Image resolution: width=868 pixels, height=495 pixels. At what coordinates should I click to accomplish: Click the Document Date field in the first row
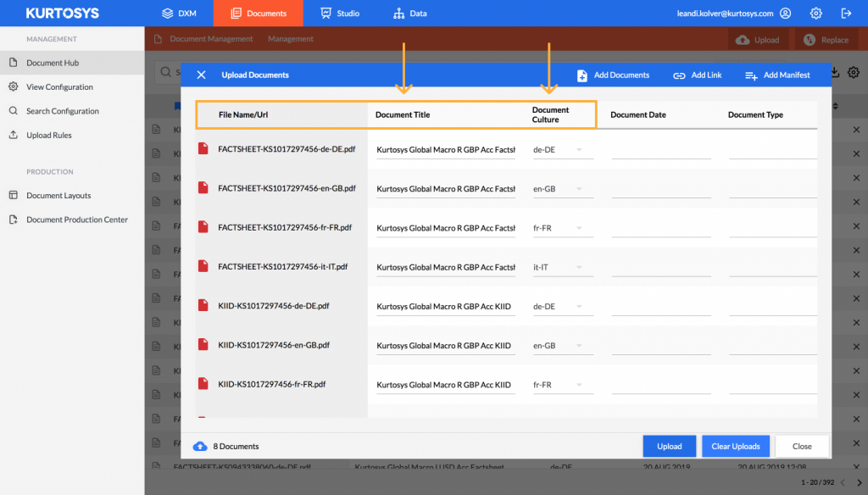click(661, 150)
